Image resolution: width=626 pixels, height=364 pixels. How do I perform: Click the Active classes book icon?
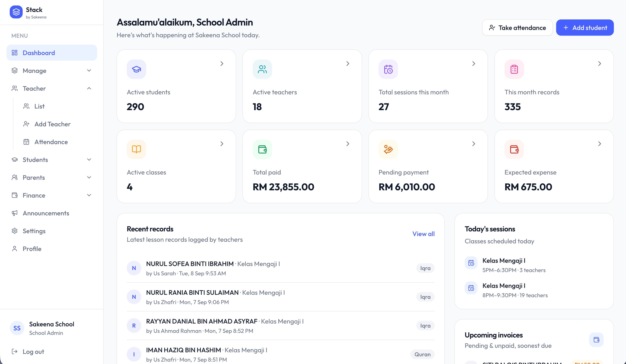136,149
